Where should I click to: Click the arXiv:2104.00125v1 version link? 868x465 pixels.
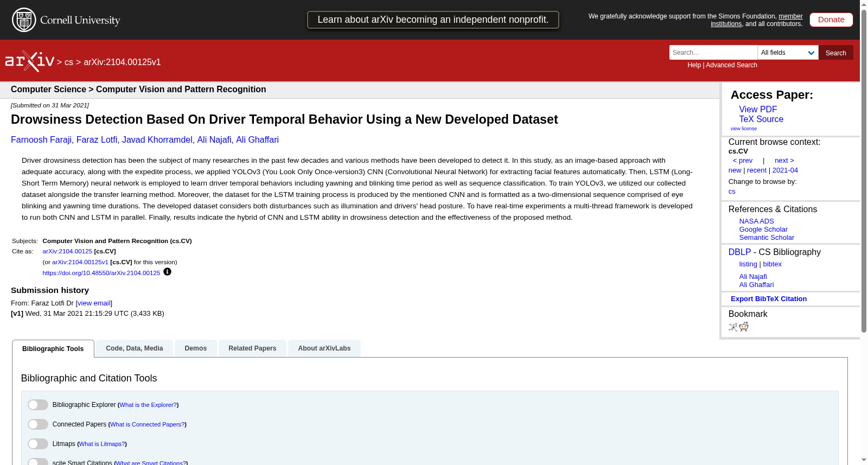tap(80, 262)
